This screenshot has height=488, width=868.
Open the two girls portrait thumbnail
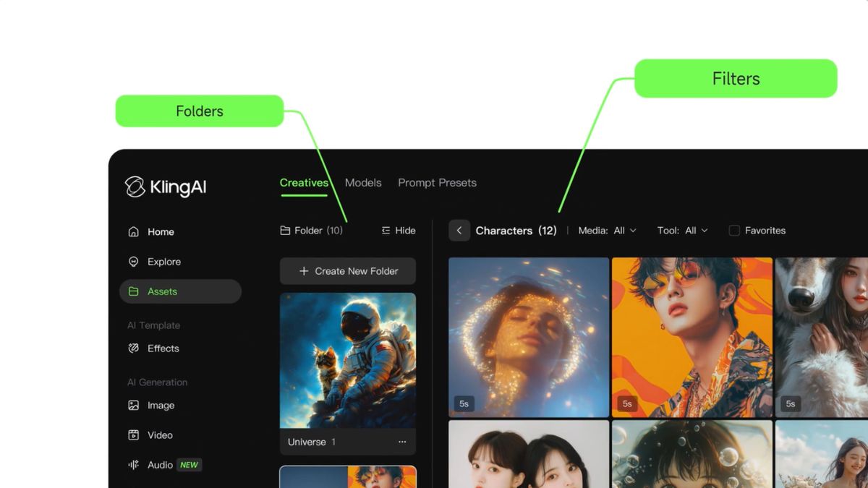pyautogui.click(x=529, y=454)
